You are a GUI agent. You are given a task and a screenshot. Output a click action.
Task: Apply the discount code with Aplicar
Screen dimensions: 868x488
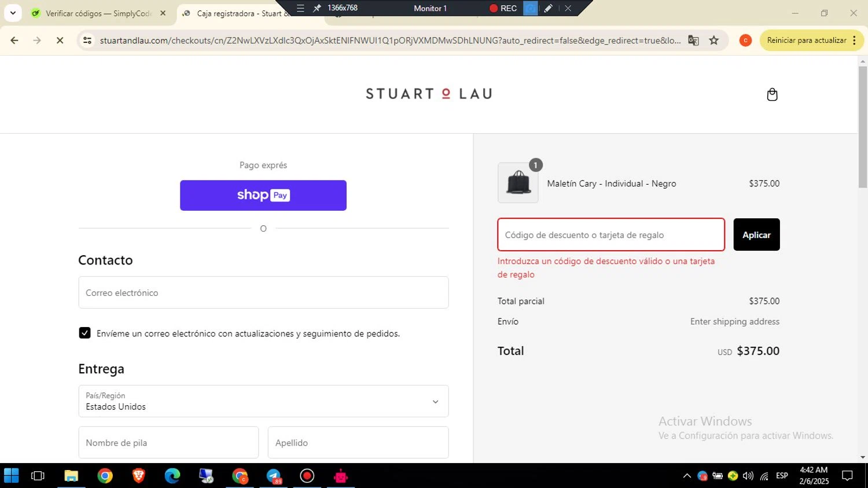[756, 234]
